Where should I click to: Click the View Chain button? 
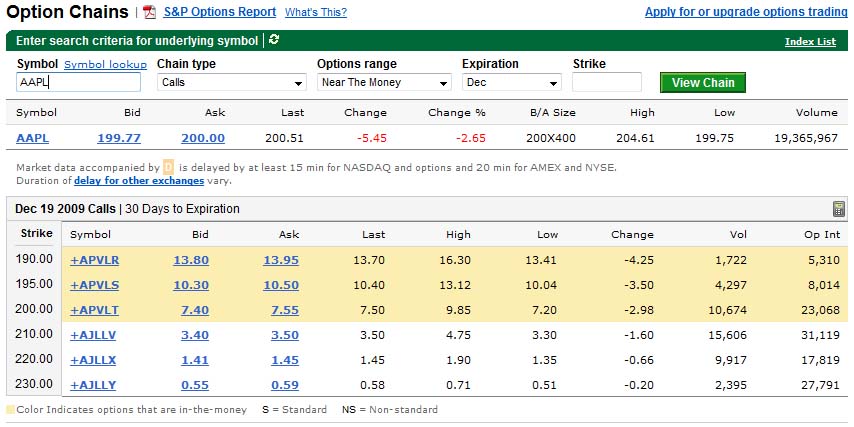tap(703, 83)
